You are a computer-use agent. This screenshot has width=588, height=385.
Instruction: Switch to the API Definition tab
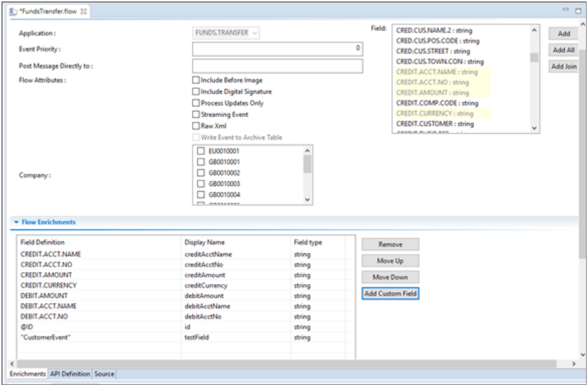(70, 374)
